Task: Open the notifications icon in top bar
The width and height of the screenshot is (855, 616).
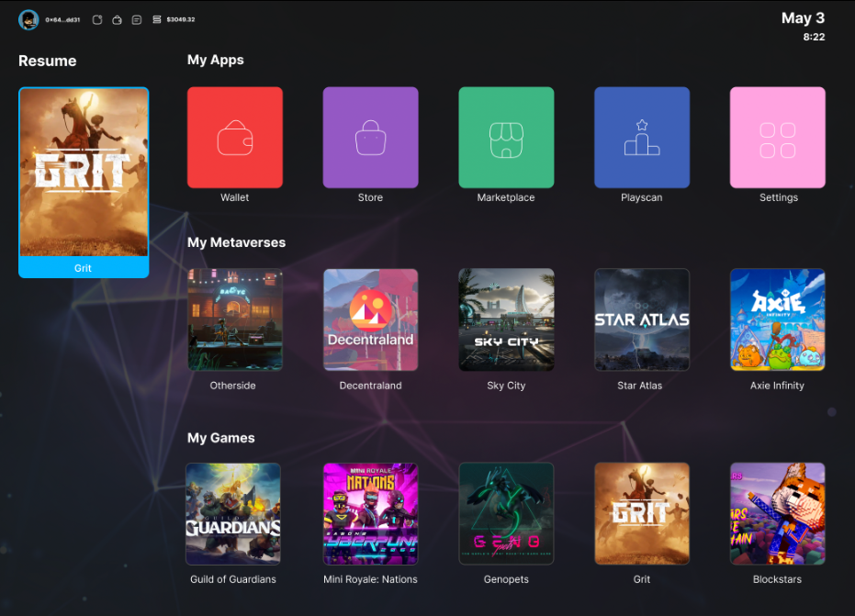Action: coord(97,19)
